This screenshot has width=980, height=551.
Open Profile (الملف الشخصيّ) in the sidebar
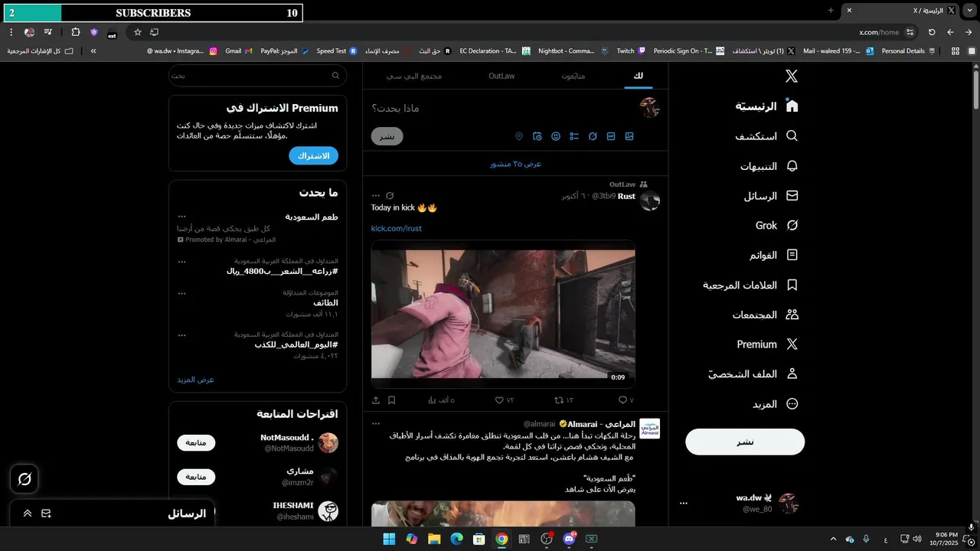tap(753, 373)
